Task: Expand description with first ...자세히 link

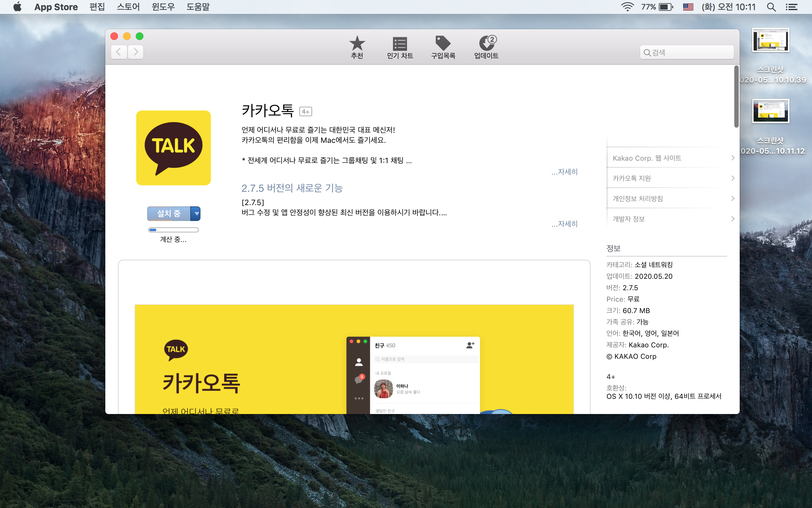Action: click(x=565, y=172)
